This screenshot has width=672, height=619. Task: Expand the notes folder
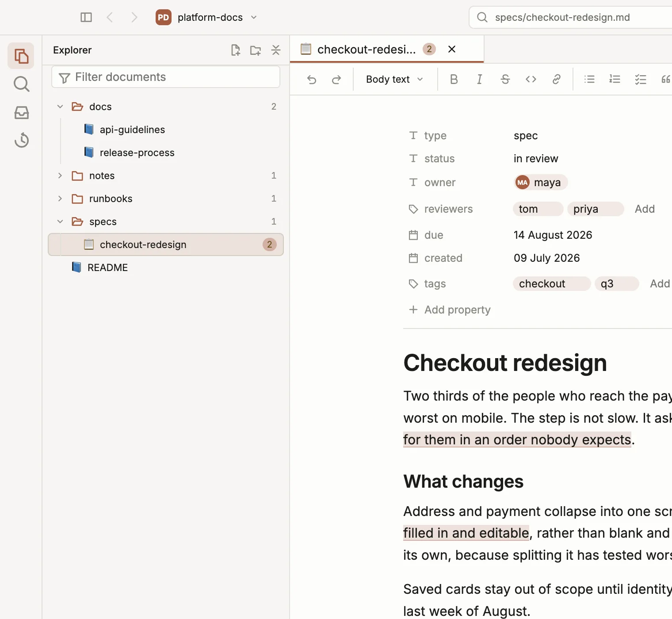[60, 176]
